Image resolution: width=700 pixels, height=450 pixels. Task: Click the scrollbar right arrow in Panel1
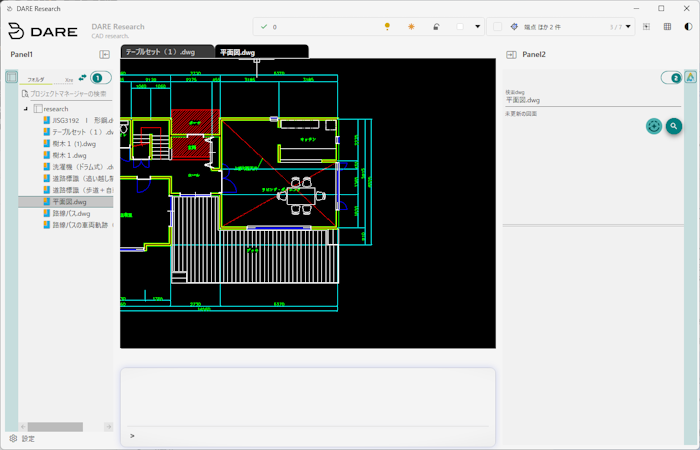(108, 427)
